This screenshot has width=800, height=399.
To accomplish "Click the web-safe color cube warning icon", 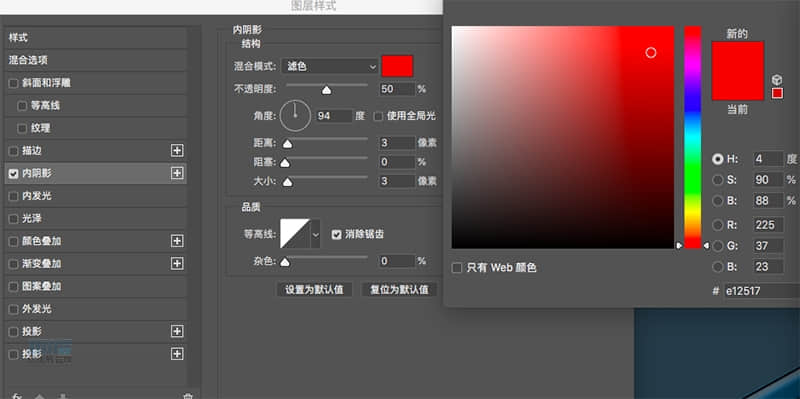I will tap(777, 80).
